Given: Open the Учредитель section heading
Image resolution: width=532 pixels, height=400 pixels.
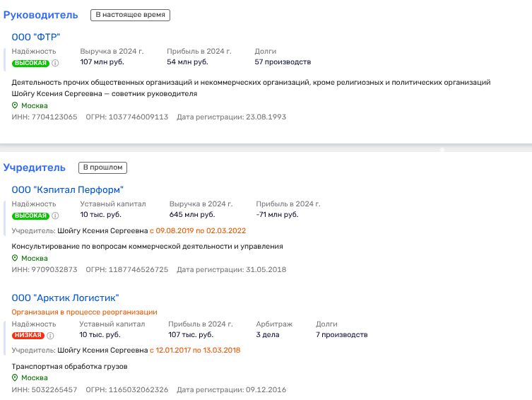Looking at the screenshot, I should tap(35, 167).
